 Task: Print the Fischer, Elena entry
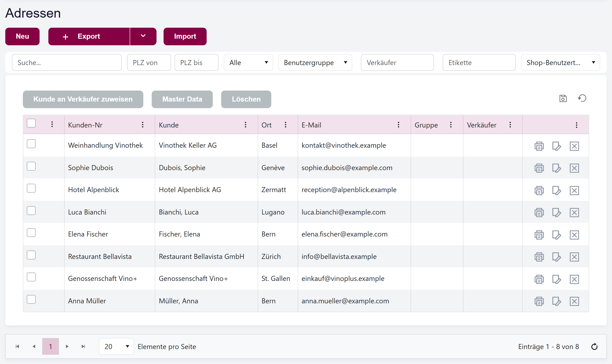click(x=539, y=235)
